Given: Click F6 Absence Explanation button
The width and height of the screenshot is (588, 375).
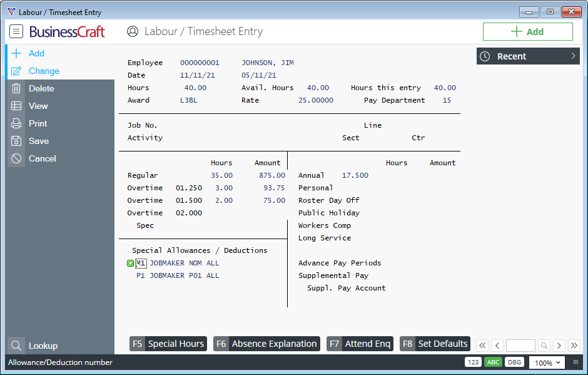Looking at the screenshot, I should (x=266, y=344).
